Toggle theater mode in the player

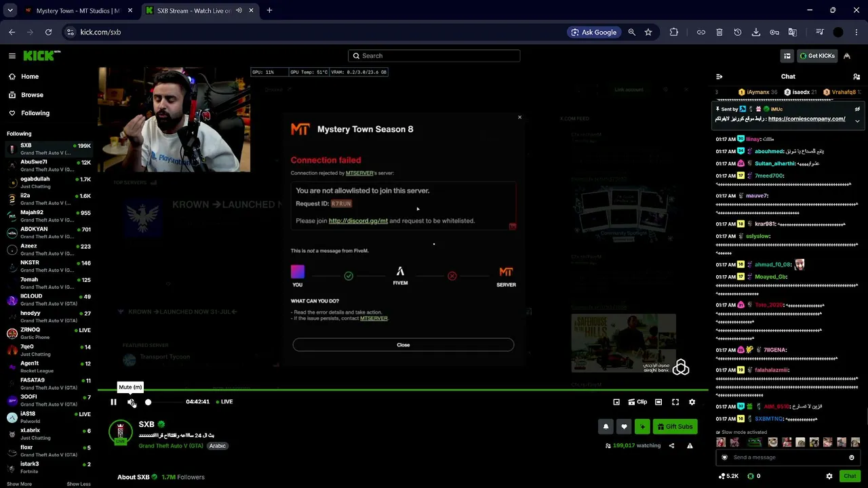click(x=658, y=402)
